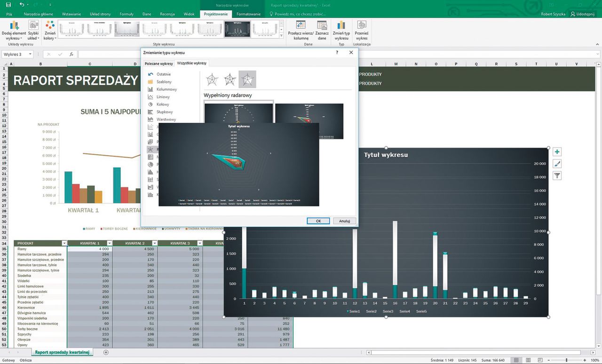Click the Save icon in title bar
The width and height of the screenshot is (602, 364).
(x=8, y=4)
